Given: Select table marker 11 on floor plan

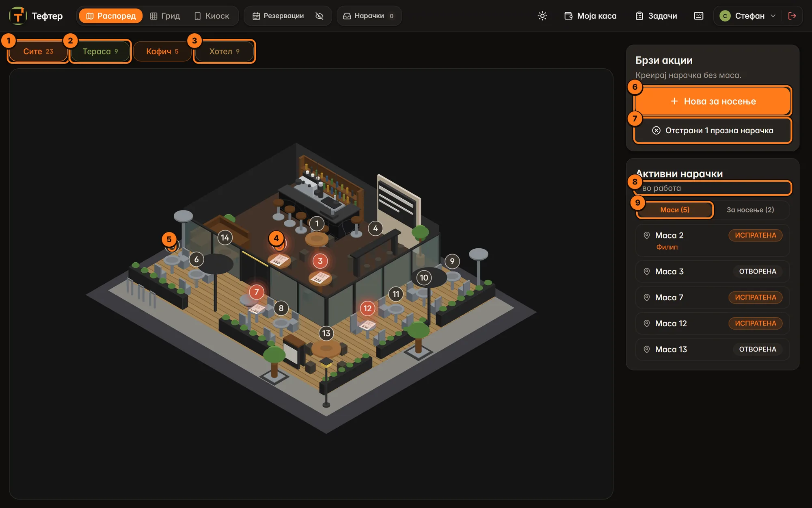Looking at the screenshot, I should coord(396,294).
